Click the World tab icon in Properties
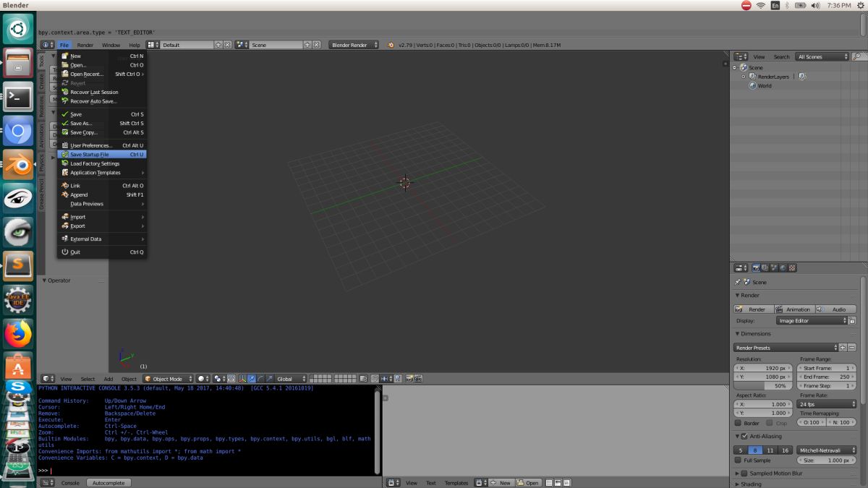Viewport: 868px width, 488px height. coord(783,268)
